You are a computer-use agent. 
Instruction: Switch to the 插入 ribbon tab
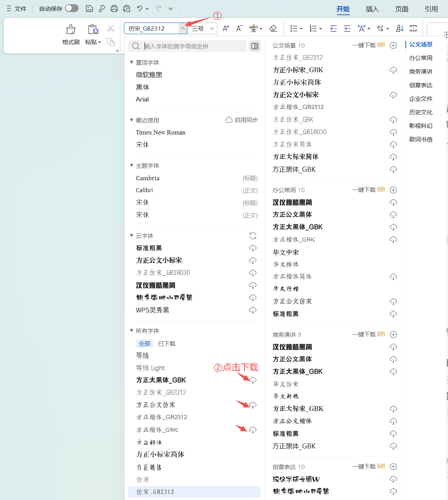pos(372,9)
